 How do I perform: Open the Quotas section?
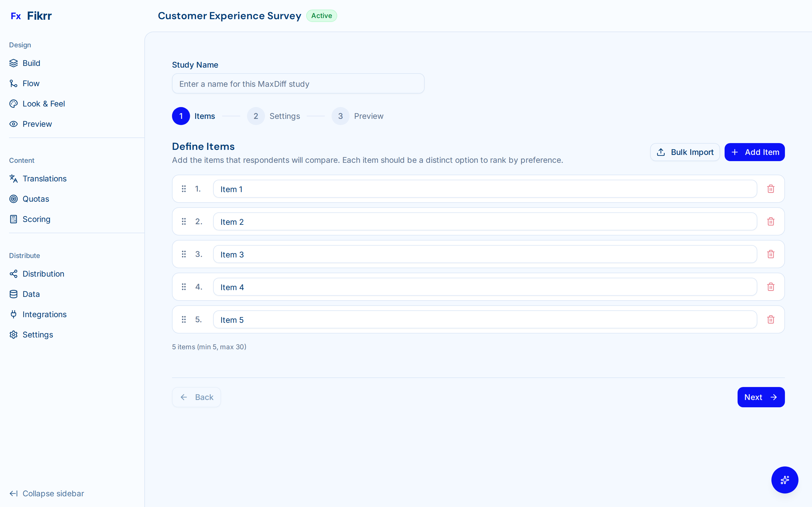pyautogui.click(x=36, y=199)
